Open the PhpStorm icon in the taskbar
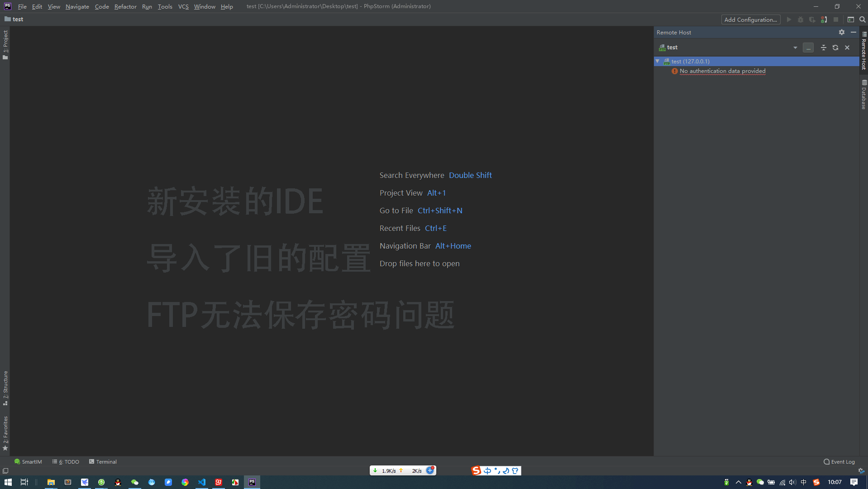 coord(252,482)
